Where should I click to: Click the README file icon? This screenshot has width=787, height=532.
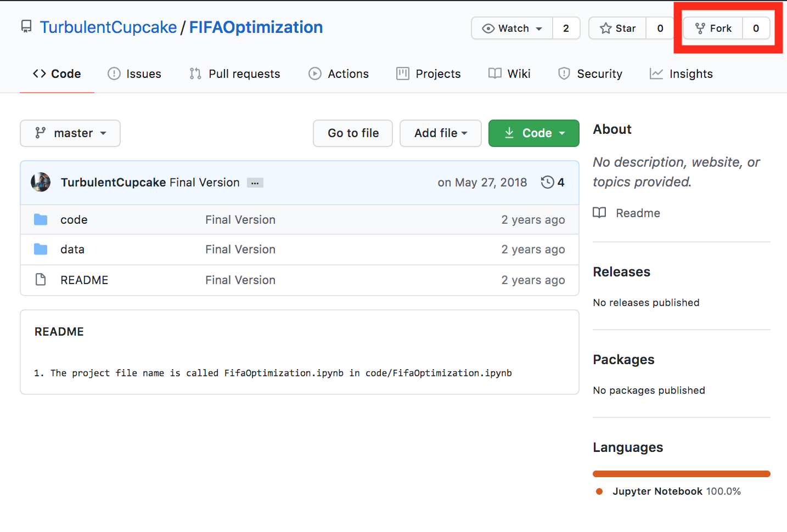(41, 280)
